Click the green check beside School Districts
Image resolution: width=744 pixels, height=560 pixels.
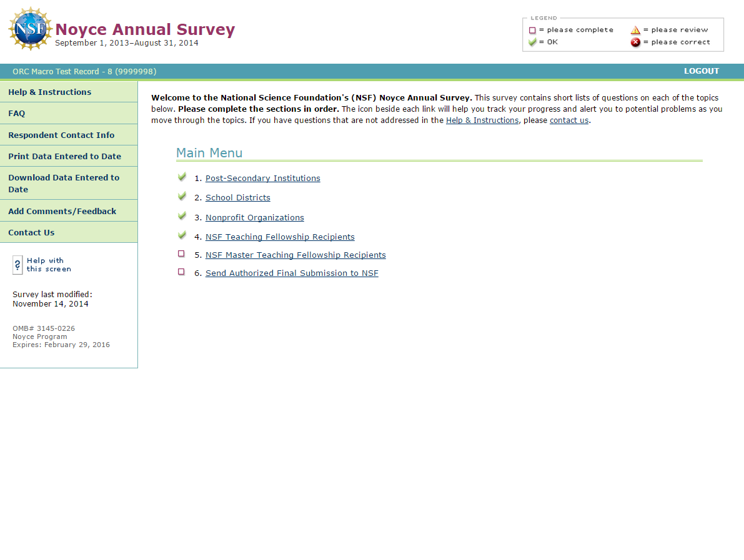[x=182, y=196]
